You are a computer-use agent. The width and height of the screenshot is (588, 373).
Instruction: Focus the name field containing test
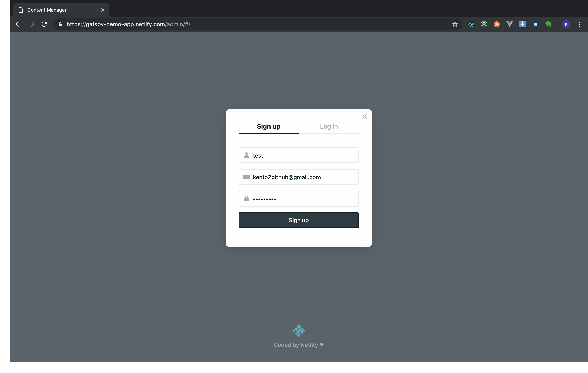(x=303, y=156)
